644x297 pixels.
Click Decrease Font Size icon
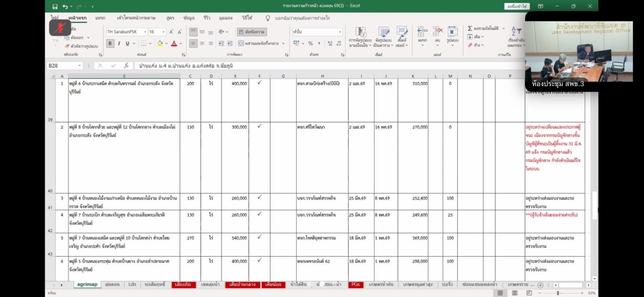[x=180, y=32]
